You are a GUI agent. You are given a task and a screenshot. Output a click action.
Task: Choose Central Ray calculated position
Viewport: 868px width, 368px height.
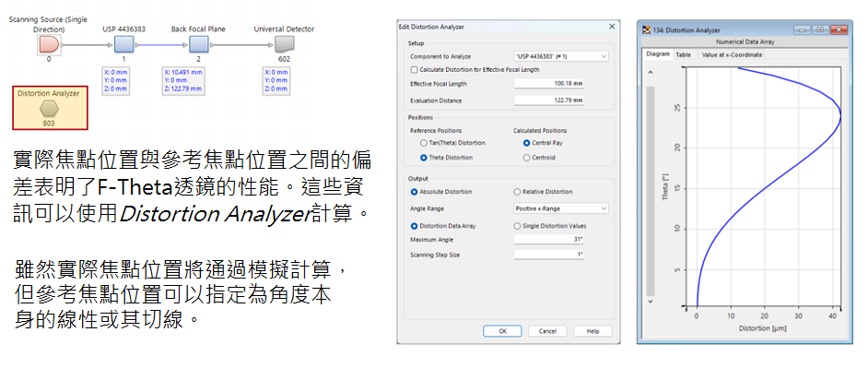tap(526, 143)
